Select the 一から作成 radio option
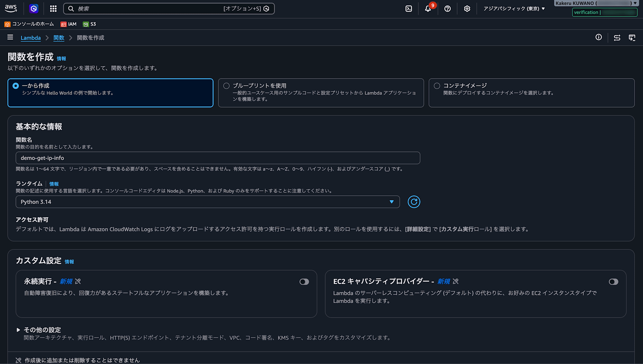Screen dimensions: 643x364 (x=15, y=86)
